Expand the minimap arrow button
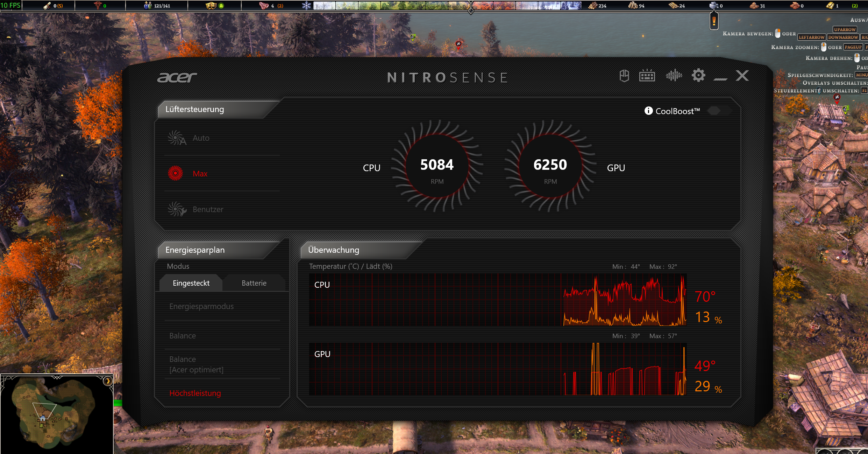The image size is (868, 454). pos(108,381)
